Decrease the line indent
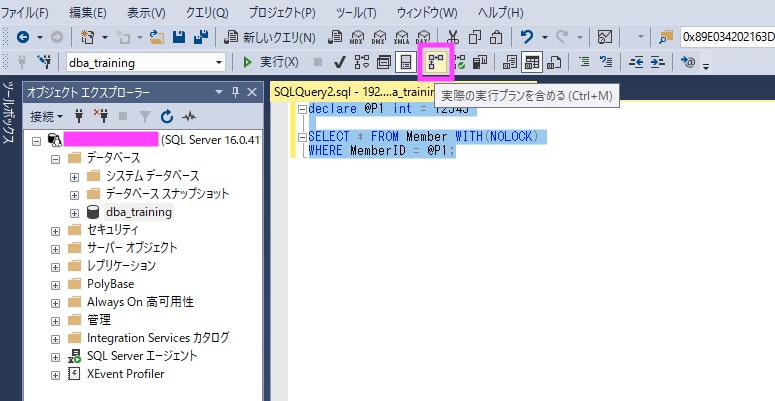Screen dimensions: 775x401 coord(636,62)
